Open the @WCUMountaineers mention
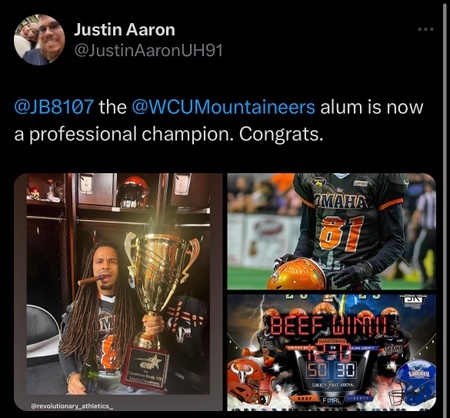Screen dimensions: 450x418 (x=223, y=107)
